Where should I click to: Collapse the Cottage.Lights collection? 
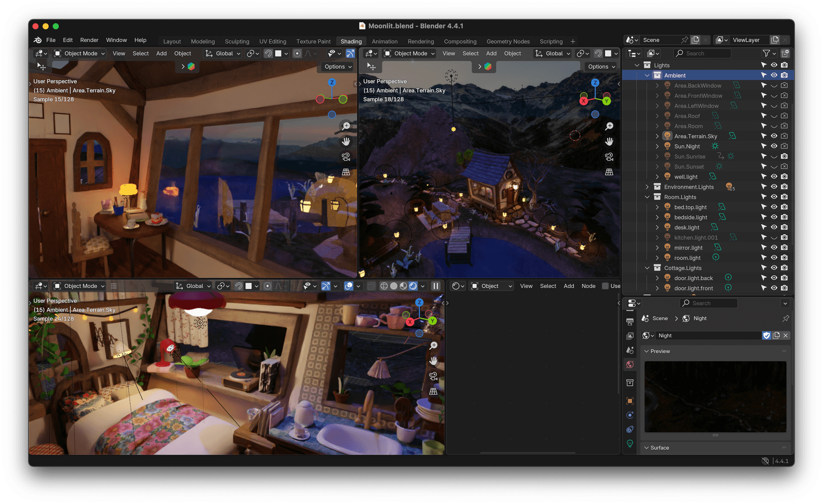click(647, 268)
